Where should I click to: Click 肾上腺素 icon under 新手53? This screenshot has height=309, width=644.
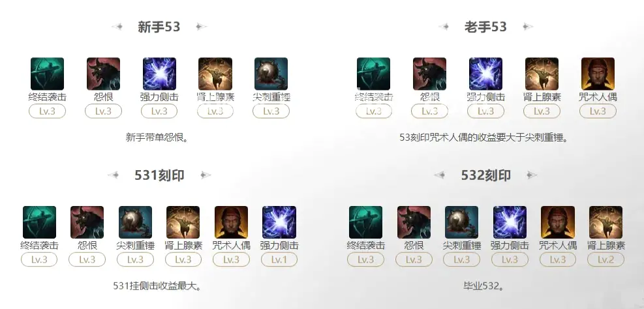(215, 74)
